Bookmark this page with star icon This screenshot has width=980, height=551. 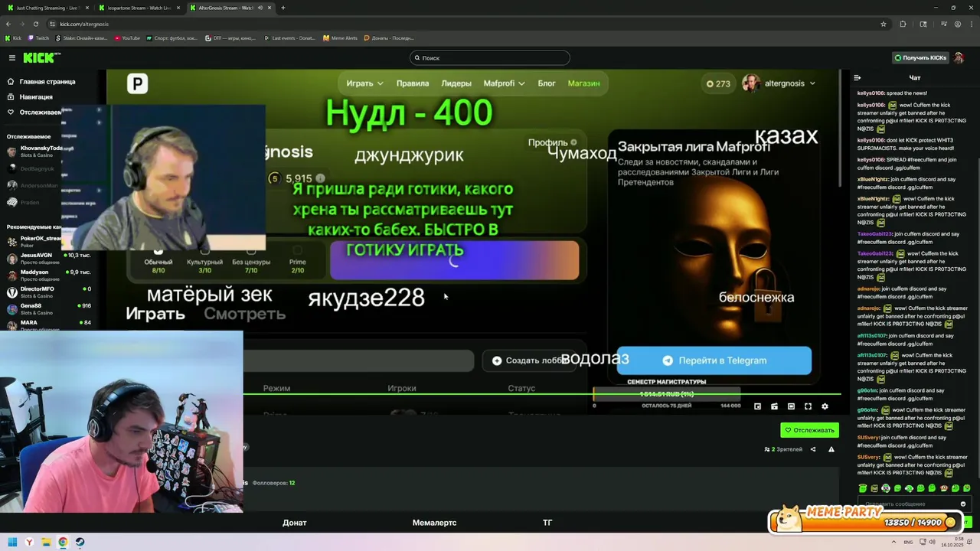pos(884,24)
